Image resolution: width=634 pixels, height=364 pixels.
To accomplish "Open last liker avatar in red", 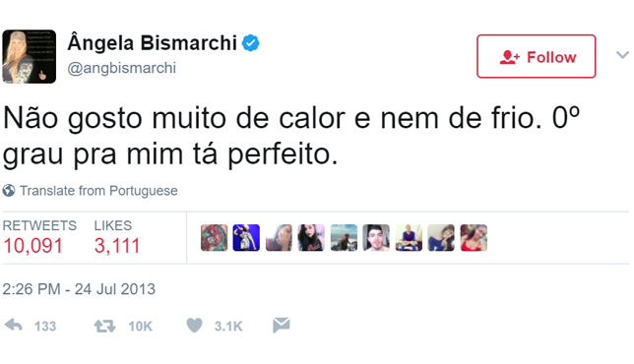I will (x=474, y=238).
